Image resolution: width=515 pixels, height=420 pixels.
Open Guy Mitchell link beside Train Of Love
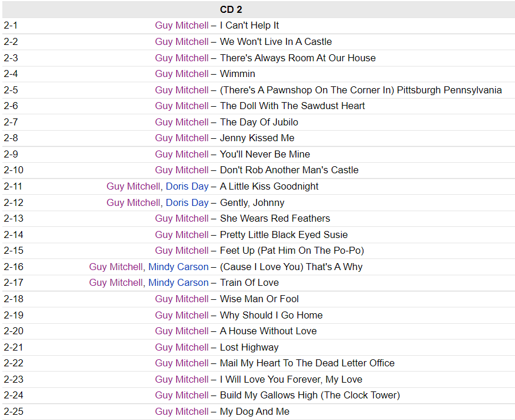(x=116, y=282)
